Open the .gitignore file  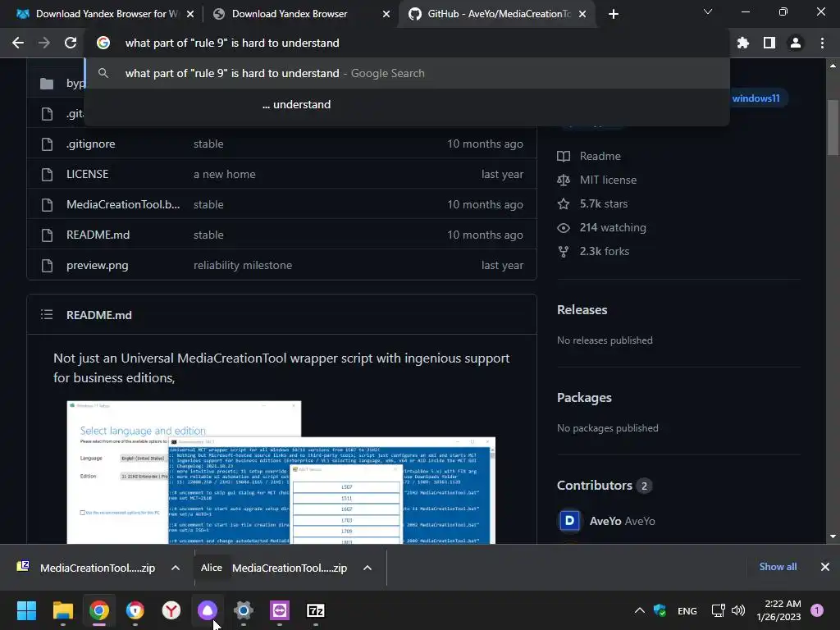[90, 144]
